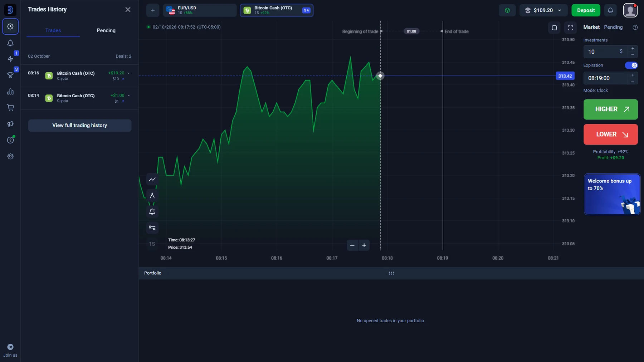Expand the 08:14 Bitcoin Cash trade details
The image size is (644, 362).
click(x=129, y=96)
